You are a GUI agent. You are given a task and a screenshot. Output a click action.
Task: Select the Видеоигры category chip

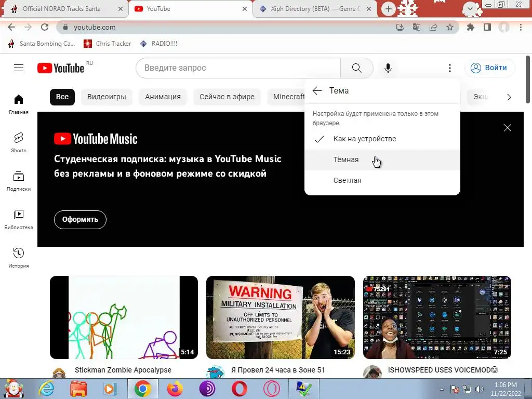(107, 97)
